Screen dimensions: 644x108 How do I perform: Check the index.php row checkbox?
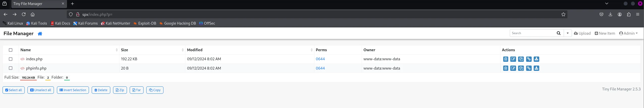11,59
